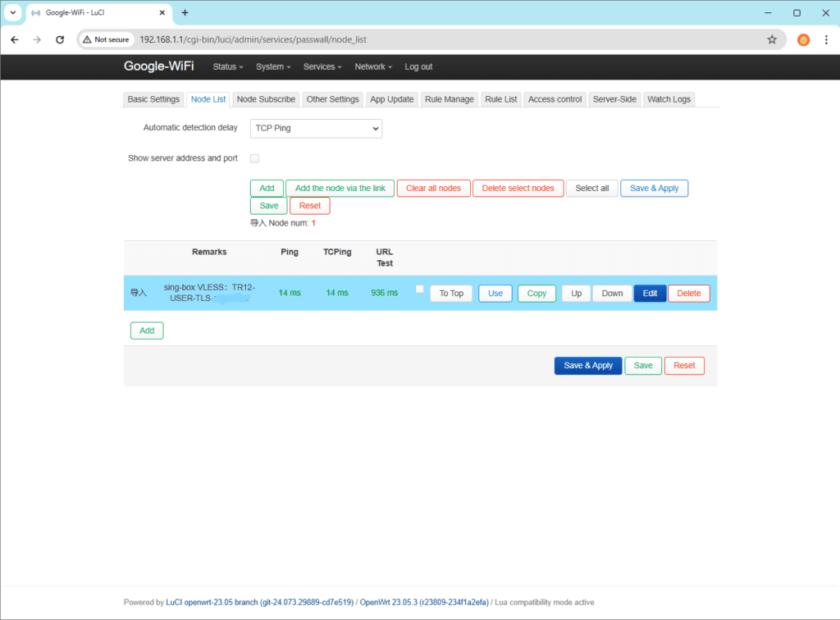Open the Rule Manage tab
The image size is (840, 620).
click(x=449, y=99)
